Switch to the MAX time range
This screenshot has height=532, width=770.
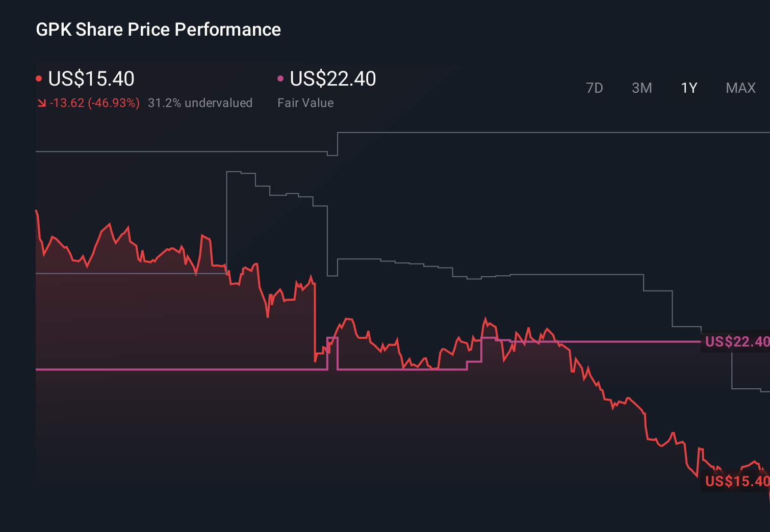point(740,88)
